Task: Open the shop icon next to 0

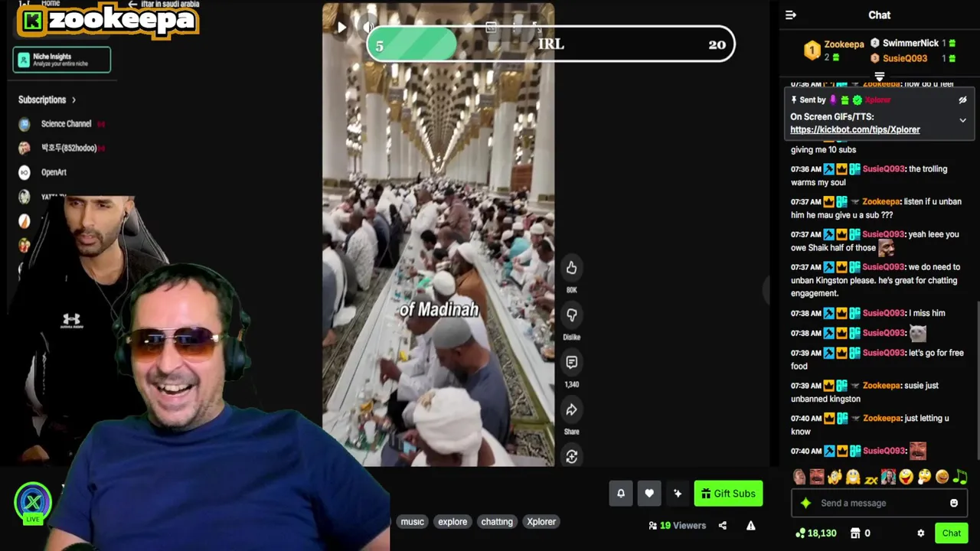Action: point(855,533)
